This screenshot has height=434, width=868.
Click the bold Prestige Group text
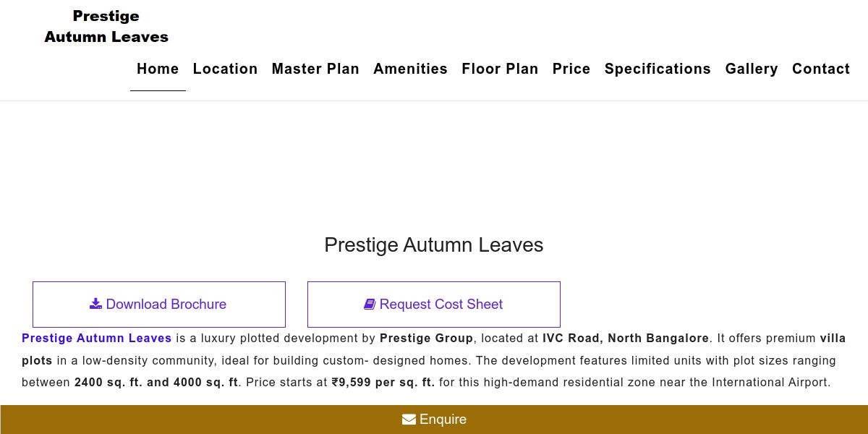pos(427,338)
